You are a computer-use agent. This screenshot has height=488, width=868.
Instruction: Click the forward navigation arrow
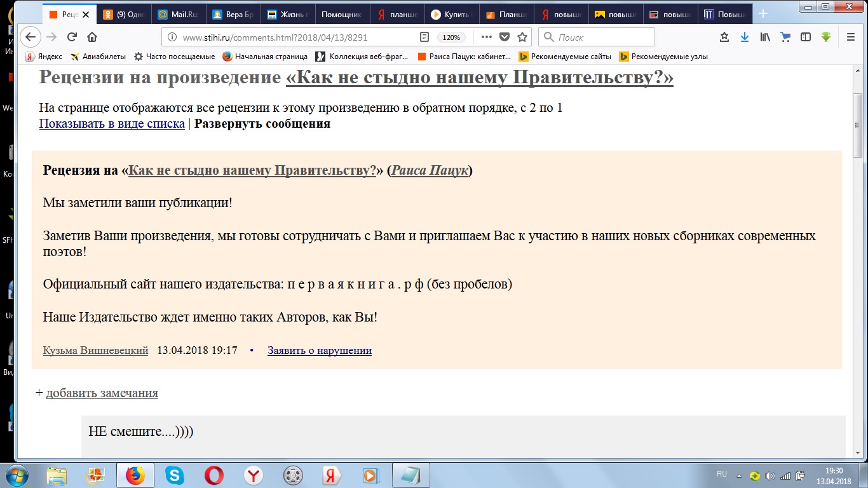(51, 37)
